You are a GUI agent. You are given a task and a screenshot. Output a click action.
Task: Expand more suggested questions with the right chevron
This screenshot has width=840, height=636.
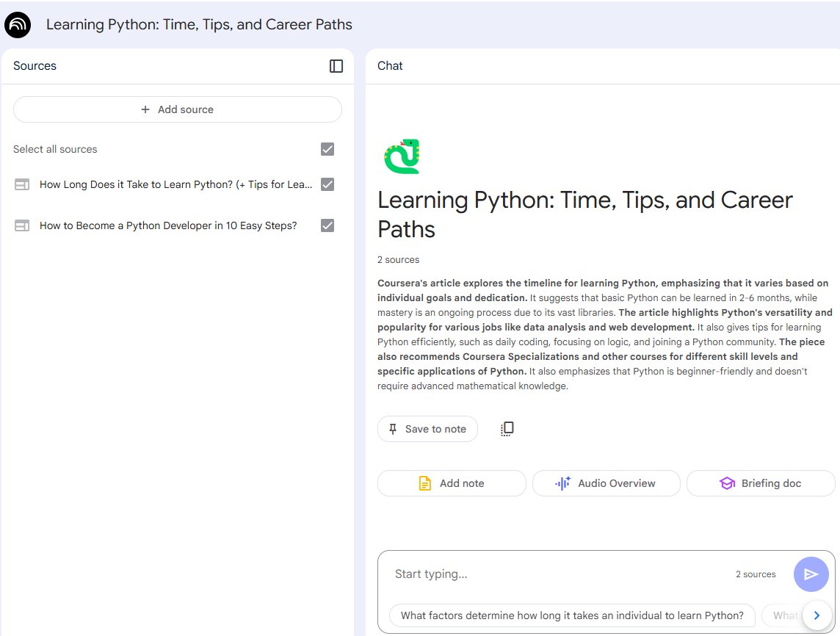pos(817,615)
